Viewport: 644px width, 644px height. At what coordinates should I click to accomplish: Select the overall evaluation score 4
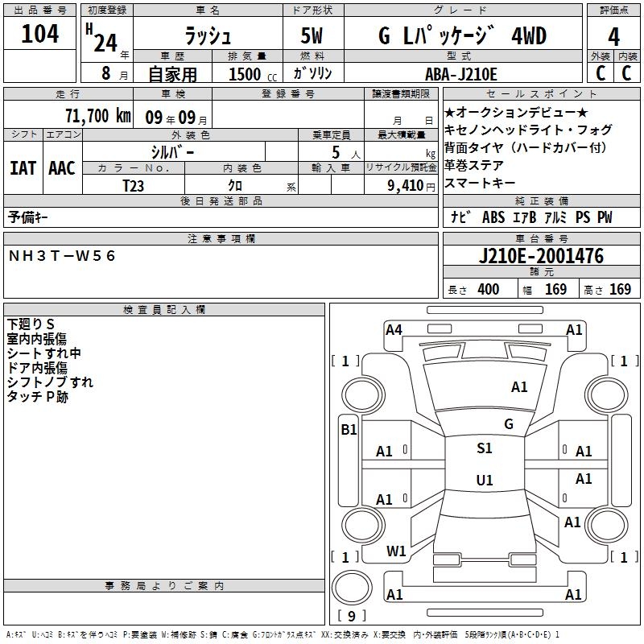tap(614, 37)
